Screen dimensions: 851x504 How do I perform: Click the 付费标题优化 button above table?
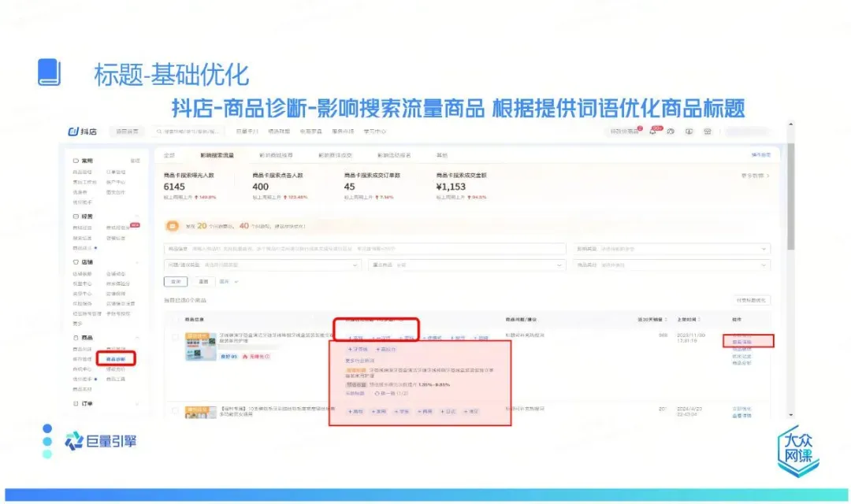tap(751, 300)
